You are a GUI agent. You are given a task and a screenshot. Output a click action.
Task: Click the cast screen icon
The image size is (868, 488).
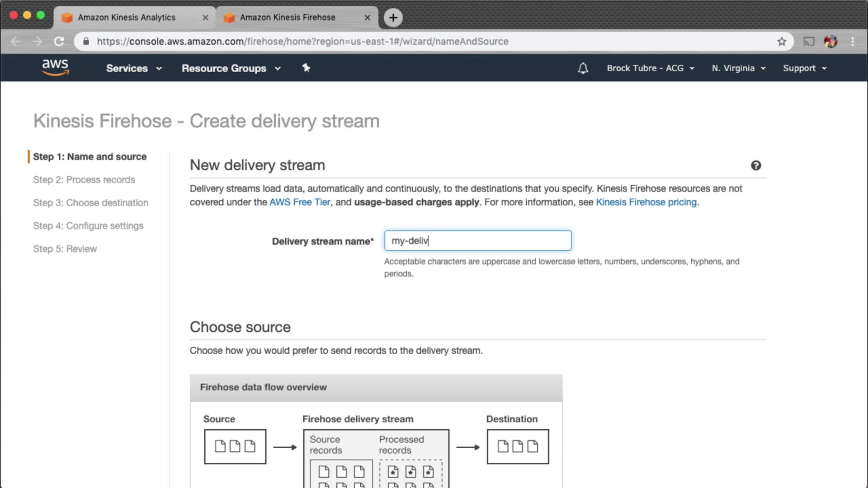pyautogui.click(x=808, y=42)
